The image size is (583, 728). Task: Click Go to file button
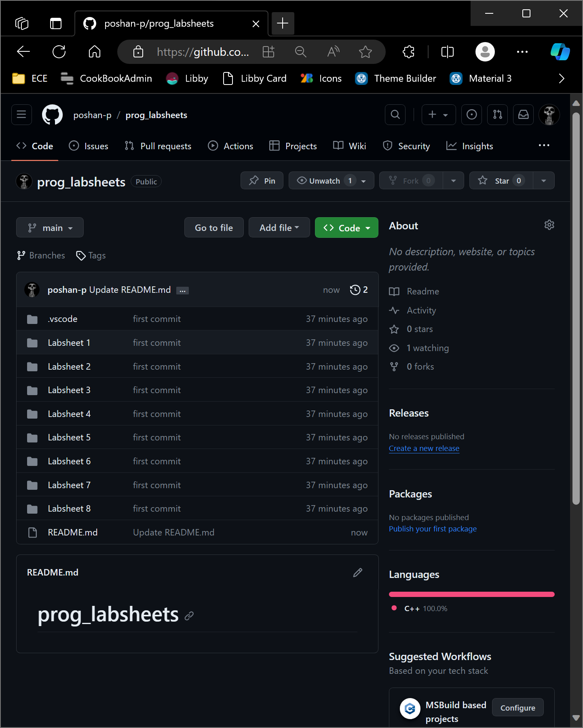214,228
